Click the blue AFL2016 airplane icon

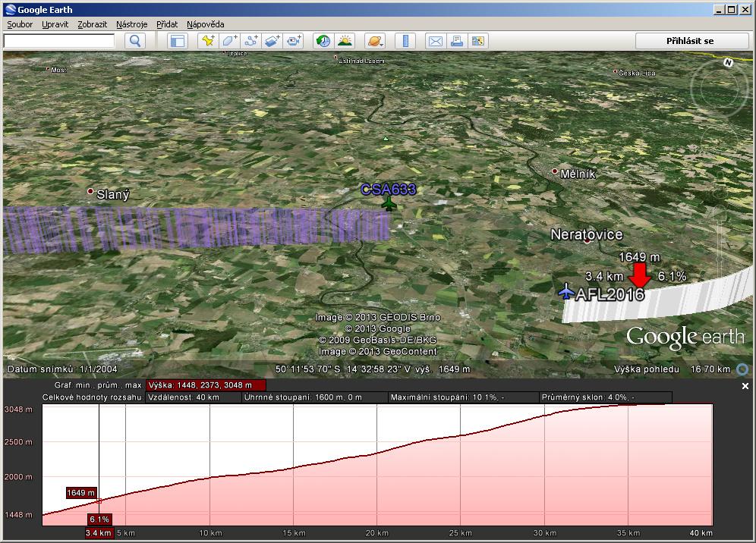(x=566, y=291)
